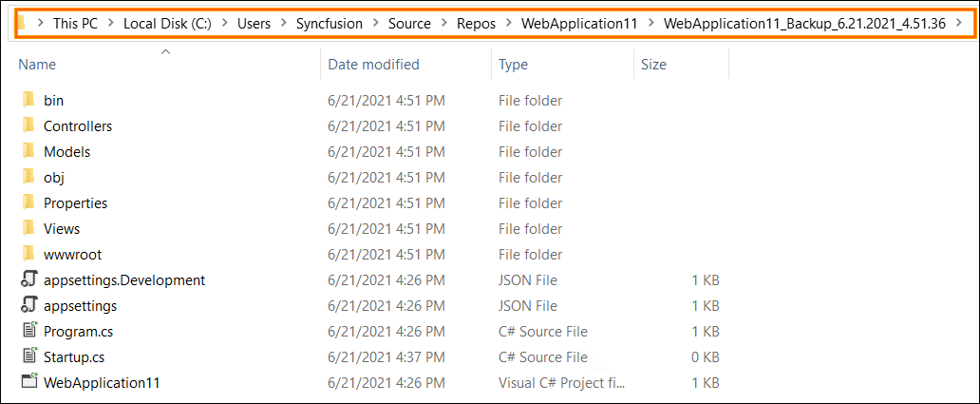
Task: Click the wwwroot folder icon
Action: pyautogui.click(x=28, y=254)
